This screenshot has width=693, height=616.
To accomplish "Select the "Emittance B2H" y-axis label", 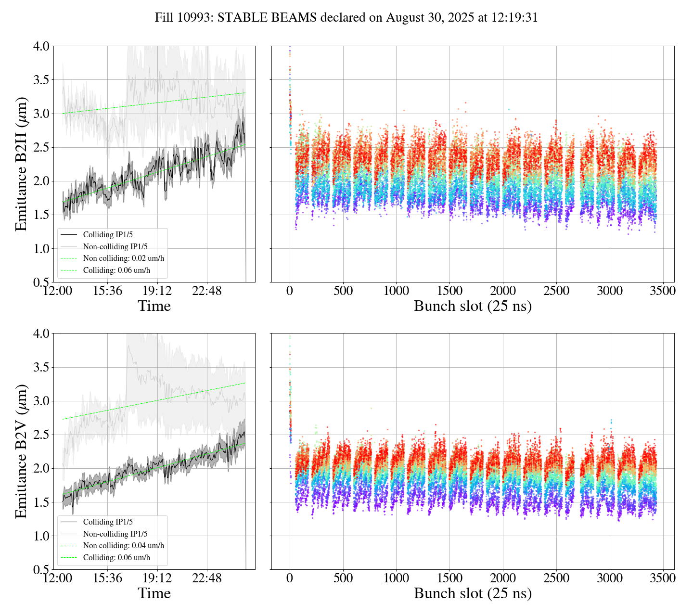I will pos(21,164).
